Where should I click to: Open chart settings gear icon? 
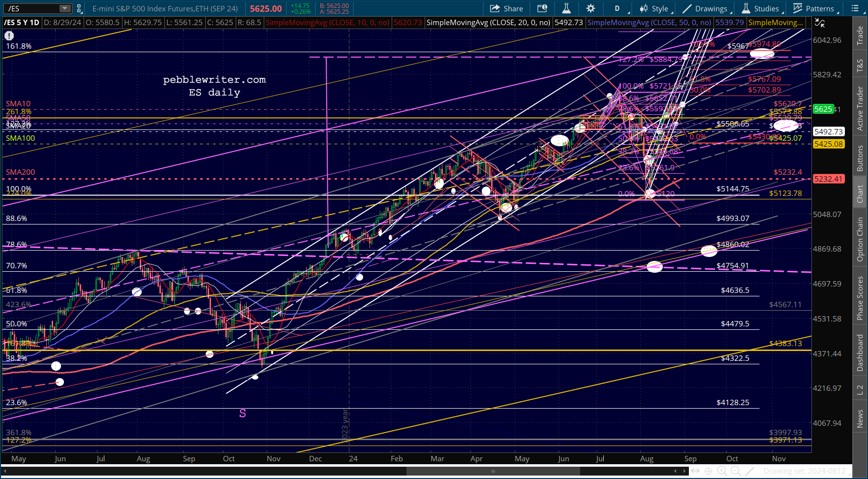coord(590,8)
